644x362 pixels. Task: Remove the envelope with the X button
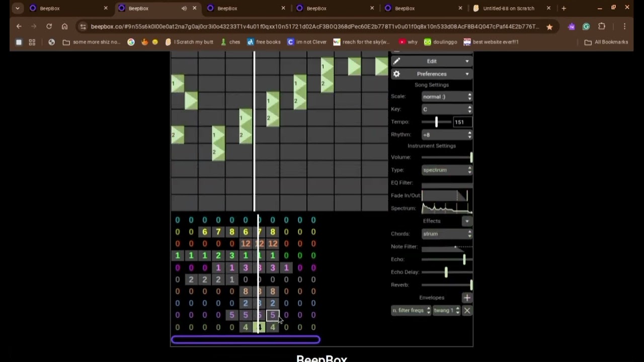pos(467,310)
